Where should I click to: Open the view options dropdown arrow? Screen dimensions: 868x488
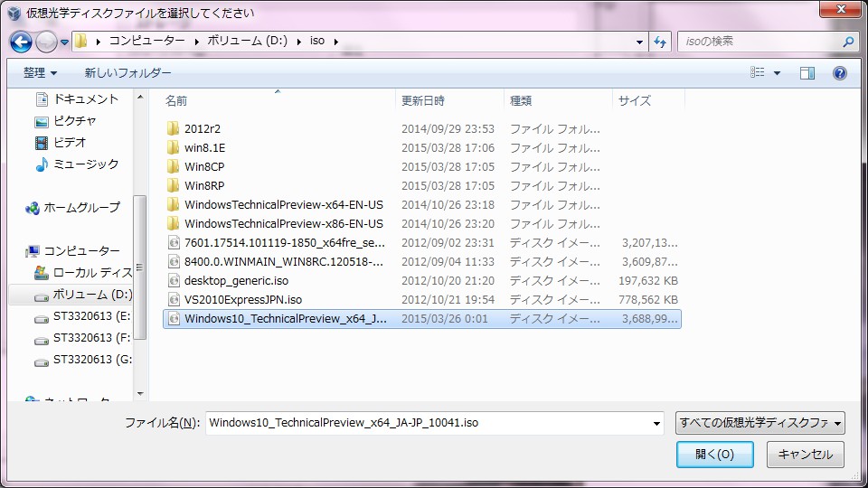click(x=778, y=73)
